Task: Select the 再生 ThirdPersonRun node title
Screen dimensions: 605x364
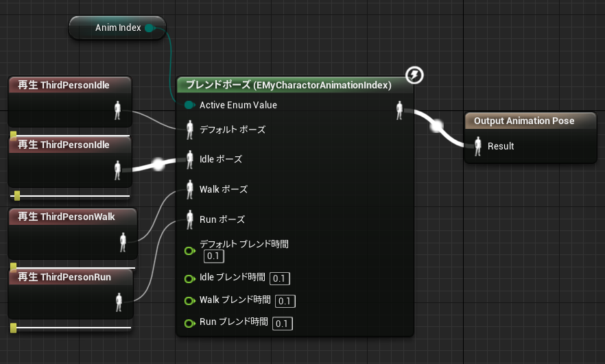Action: point(71,277)
